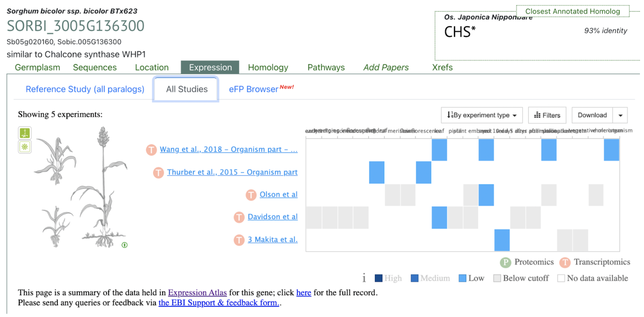Click the heatmap legend info icon

pos(364,278)
